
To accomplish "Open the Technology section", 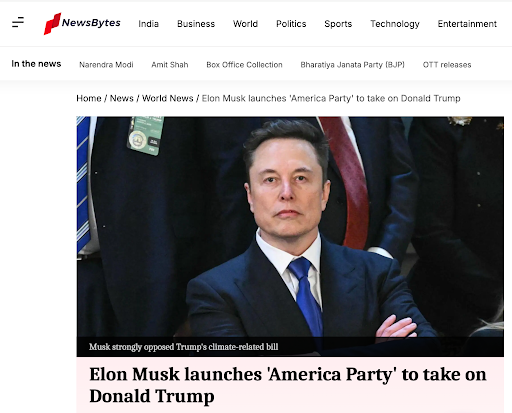I will pos(395,24).
